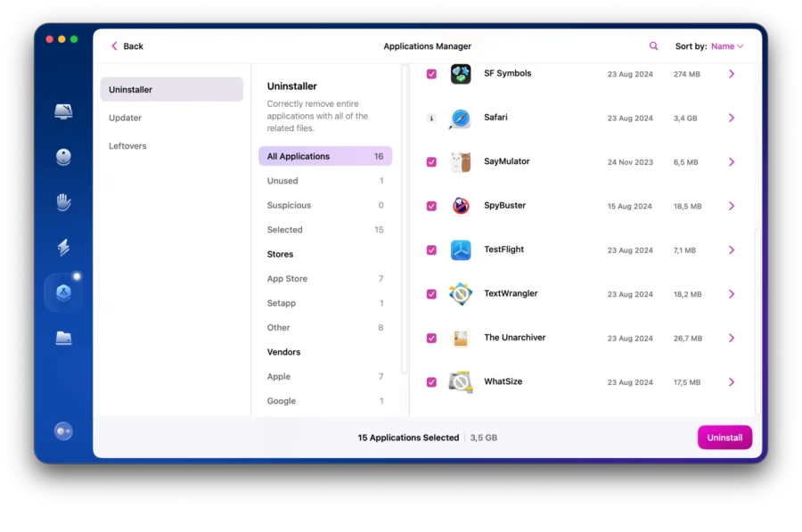Select the Uninstaller tab

pyautogui.click(x=171, y=89)
